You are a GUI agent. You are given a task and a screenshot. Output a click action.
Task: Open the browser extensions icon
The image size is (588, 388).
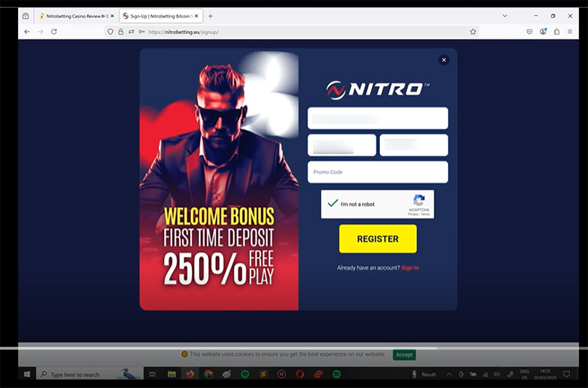(555, 31)
